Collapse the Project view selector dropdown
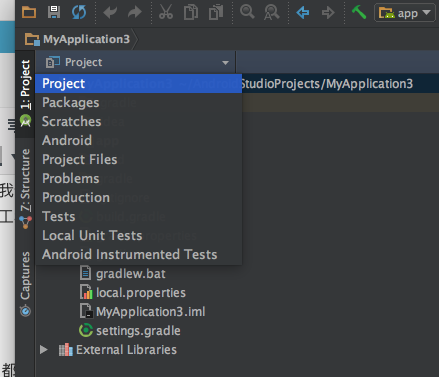Viewport: 439px width, 377px height. [225, 62]
